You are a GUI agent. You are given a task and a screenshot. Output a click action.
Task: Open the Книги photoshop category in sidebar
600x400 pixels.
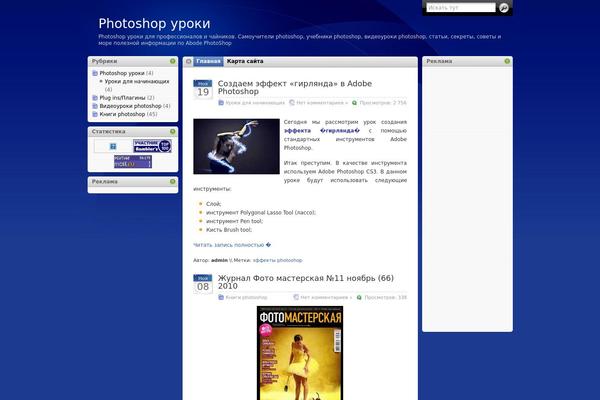122,114
